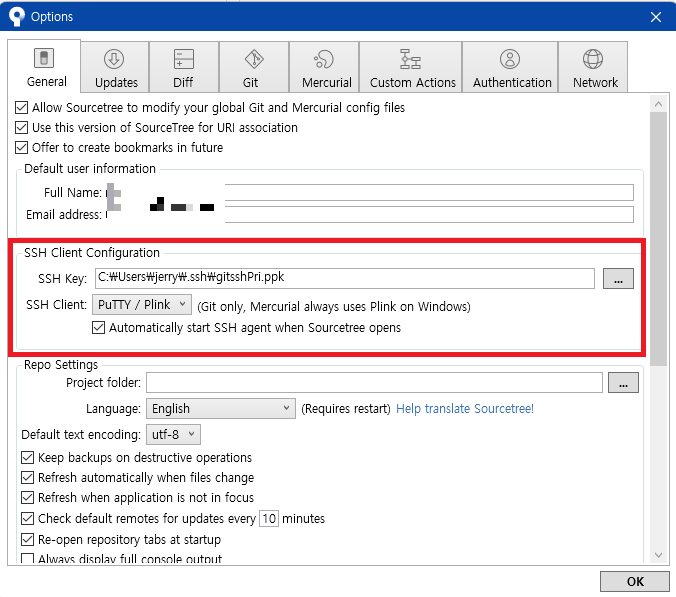Open the Default text encoding utf-8 dropdown

173,434
